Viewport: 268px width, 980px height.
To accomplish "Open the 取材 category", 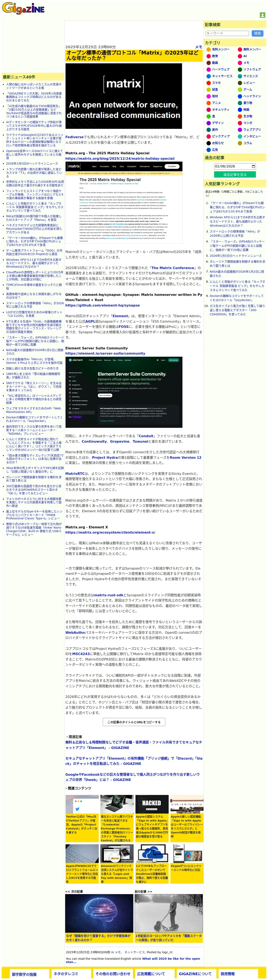I will (215, 96).
